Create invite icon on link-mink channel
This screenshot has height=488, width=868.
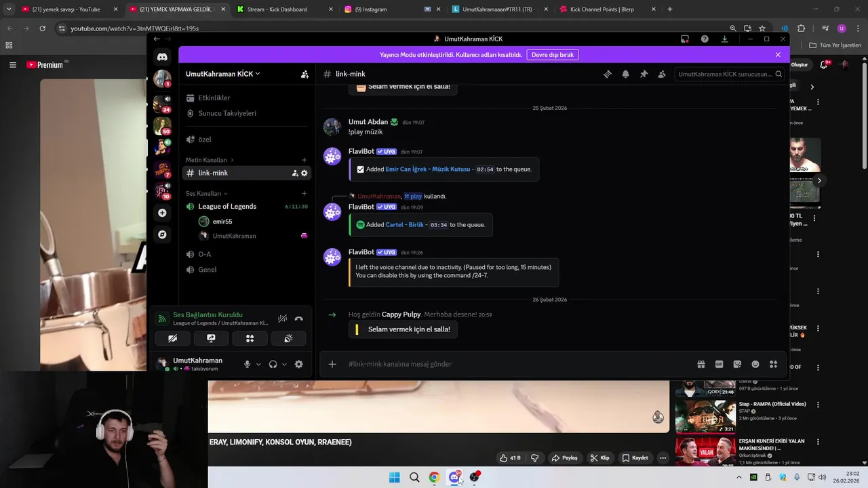(x=295, y=173)
